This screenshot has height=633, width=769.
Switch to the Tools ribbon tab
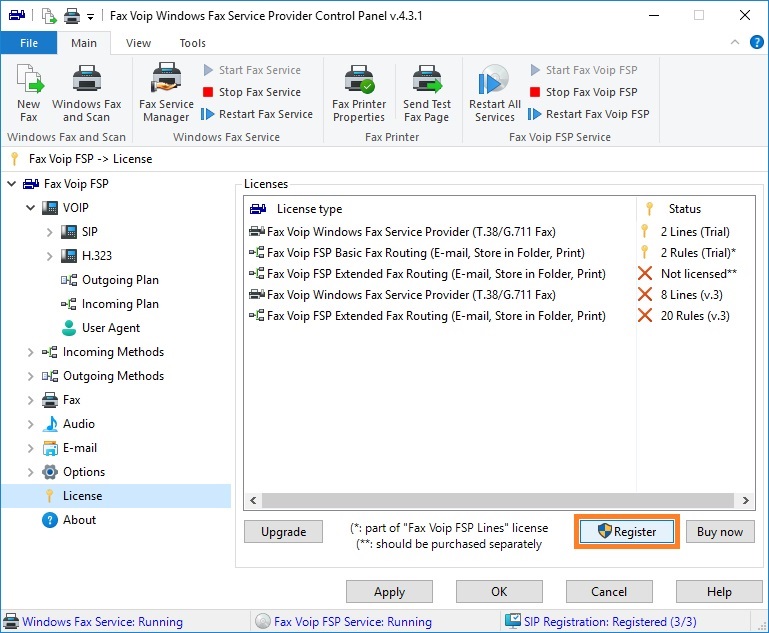point(192,43)
